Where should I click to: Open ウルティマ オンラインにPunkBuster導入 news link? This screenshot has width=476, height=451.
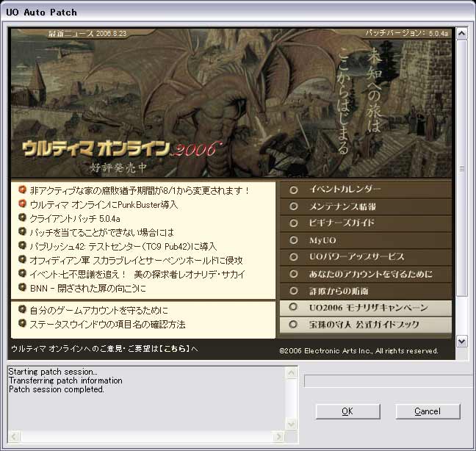(x=104, y=205)
